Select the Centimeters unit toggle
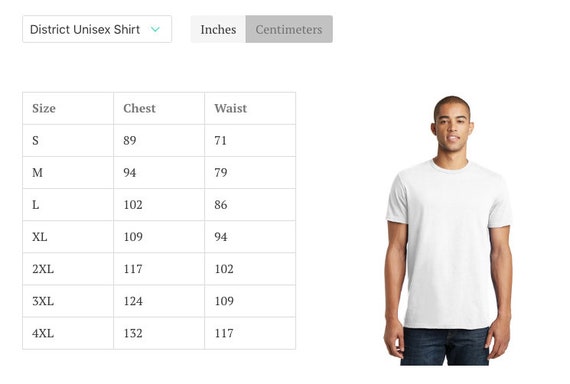 coord(289,29)
